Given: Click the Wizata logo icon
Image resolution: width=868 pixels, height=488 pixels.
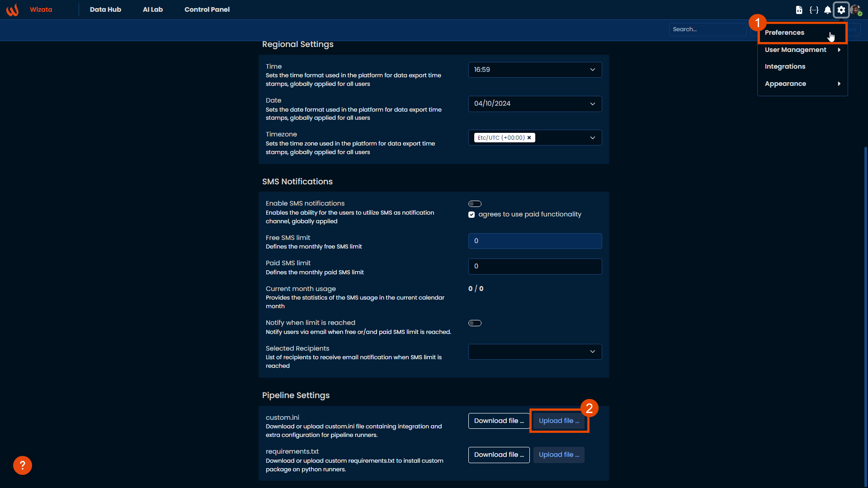Looking at the screenshot, I should pos(12,9).
